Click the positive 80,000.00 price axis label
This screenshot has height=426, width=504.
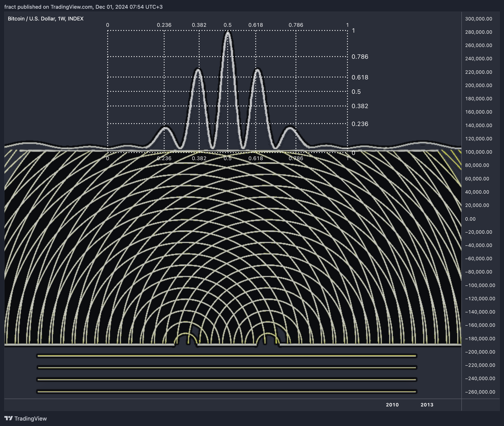tap(477, 165)
